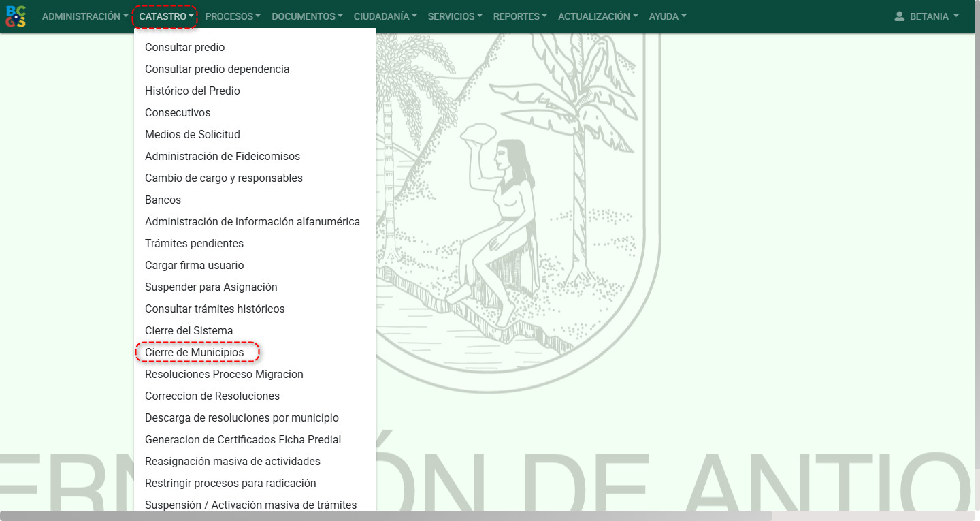980x521 pixels.
Task: Open Resoluciones Proceso Migracion
Action: pyautogui.click(x=255, y=374)
